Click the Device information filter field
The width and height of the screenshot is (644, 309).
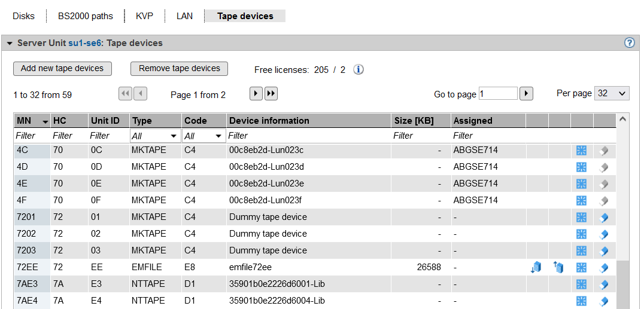[x=308, y=136]
